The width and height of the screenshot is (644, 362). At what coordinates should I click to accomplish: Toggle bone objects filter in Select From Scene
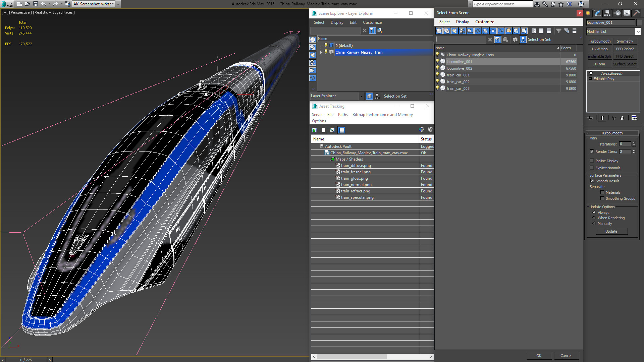[x=501, y=31]
